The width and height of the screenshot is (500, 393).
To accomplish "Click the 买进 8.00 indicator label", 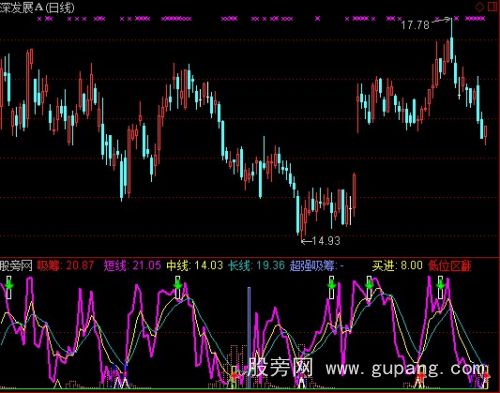I will pyautogui.click(x=397, y=266).
